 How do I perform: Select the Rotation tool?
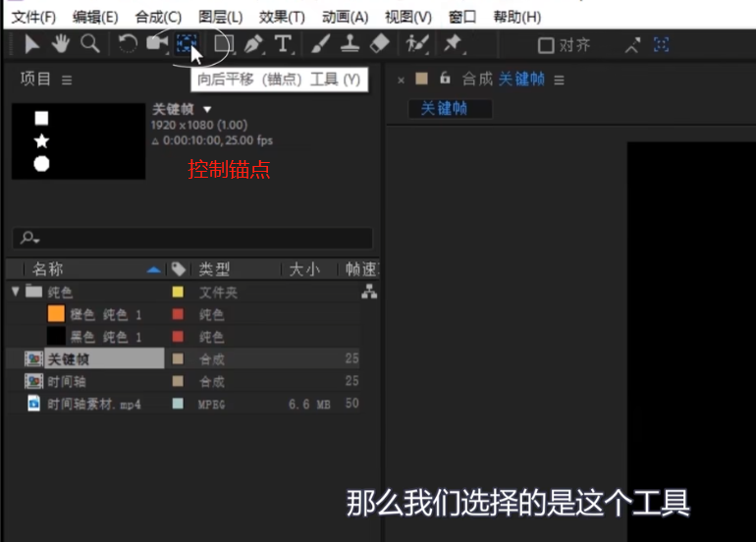point(128,44)
